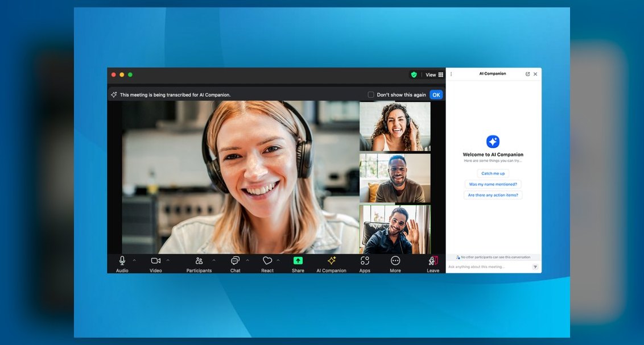Open AI Companion panel three-dot menu
This screenshot has width=644, height=345.
[451, 74]
